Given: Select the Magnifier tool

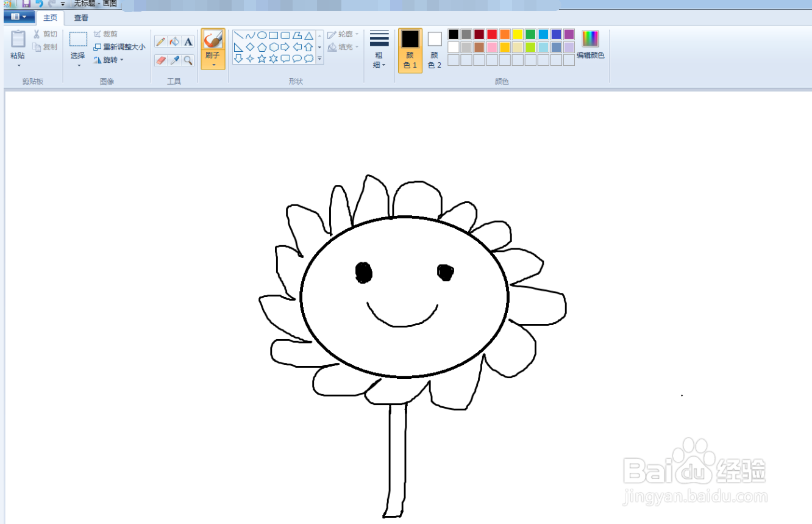Looking at the screenshot, I should (x=188, y=60).
